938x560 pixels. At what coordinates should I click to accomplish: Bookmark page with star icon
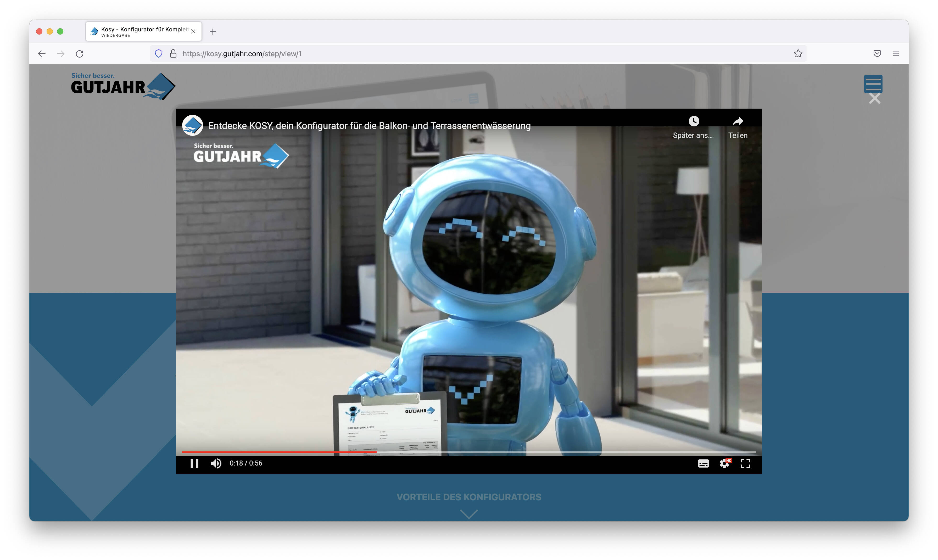coord(798,54)
